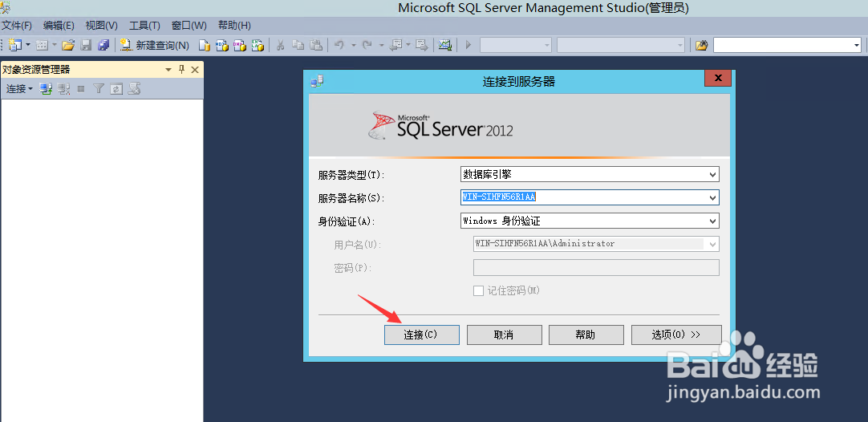Click the Paste clipboard icon
This screenshot has width=868, height=422.
(315, 46)
